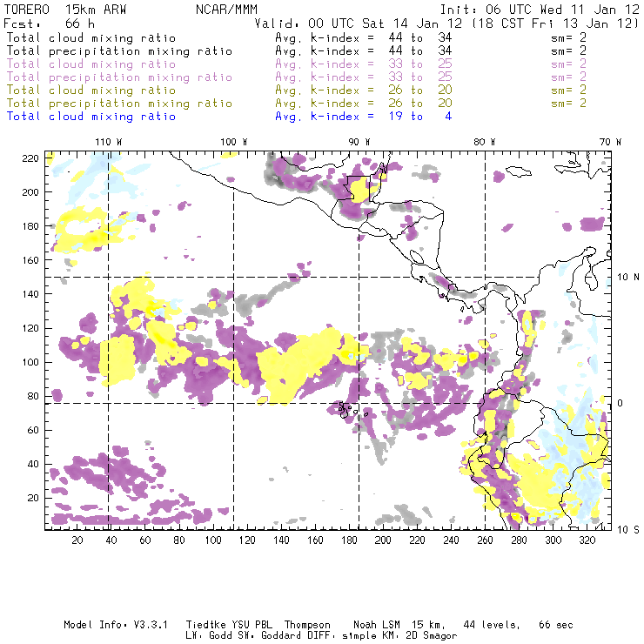Click the "LW: Godd" footer text
This screenshot has width=644, height=644.
click(209, 636)
